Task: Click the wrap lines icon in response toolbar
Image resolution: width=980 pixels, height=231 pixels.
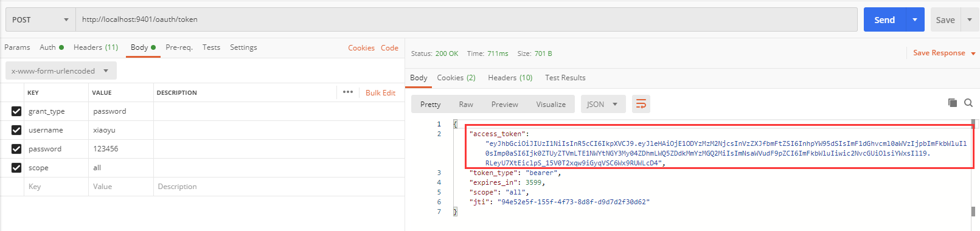Action: 641,104
